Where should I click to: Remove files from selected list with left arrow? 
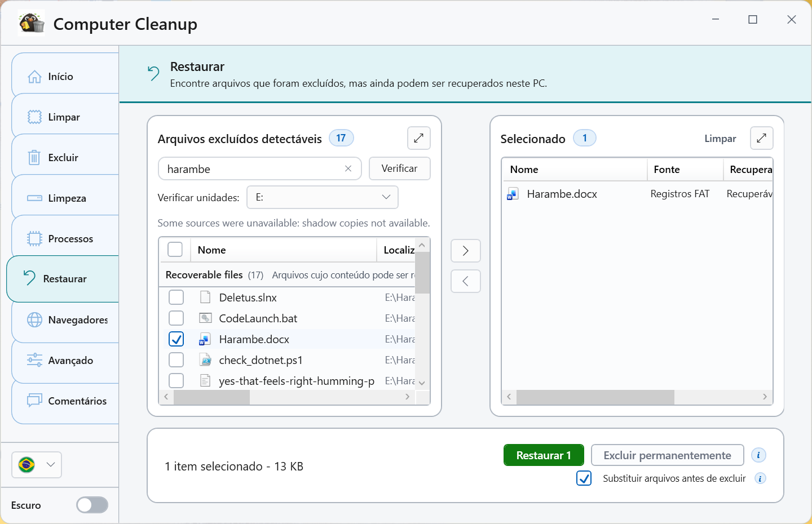coord(465,281)
